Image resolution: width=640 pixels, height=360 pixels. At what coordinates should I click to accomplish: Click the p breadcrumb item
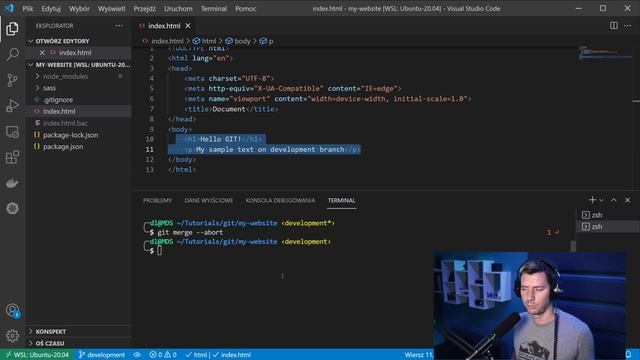267,41
